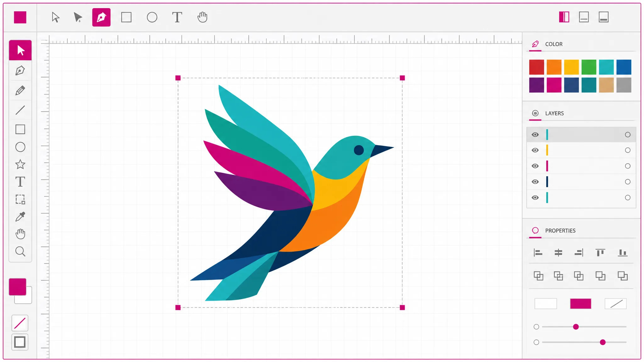Click the third pathfinder shape-combine icon
This screenshot has width=644, height=362.
point(579,276)
